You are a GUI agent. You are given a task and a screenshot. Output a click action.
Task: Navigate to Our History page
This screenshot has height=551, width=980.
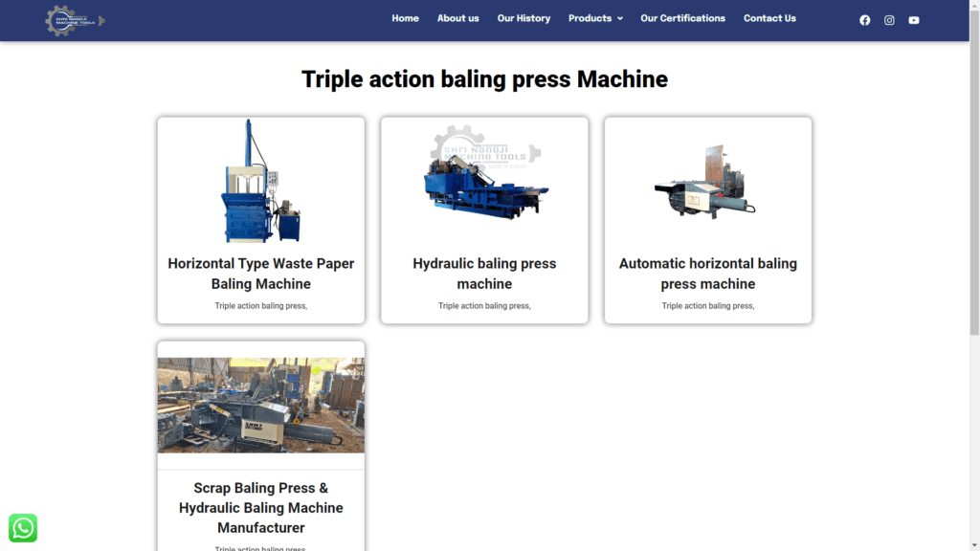(523, 18)
